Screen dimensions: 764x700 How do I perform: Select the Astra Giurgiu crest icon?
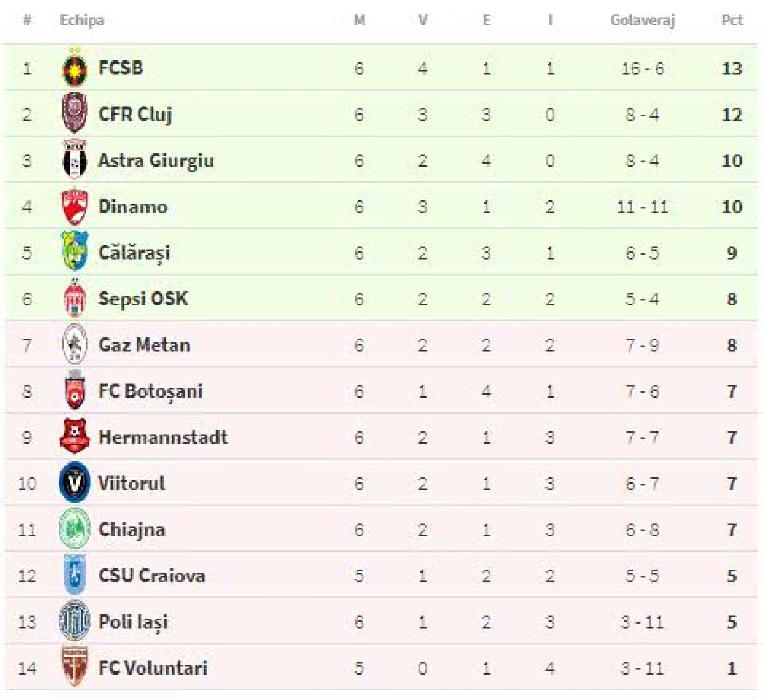[x=74, y=160]
